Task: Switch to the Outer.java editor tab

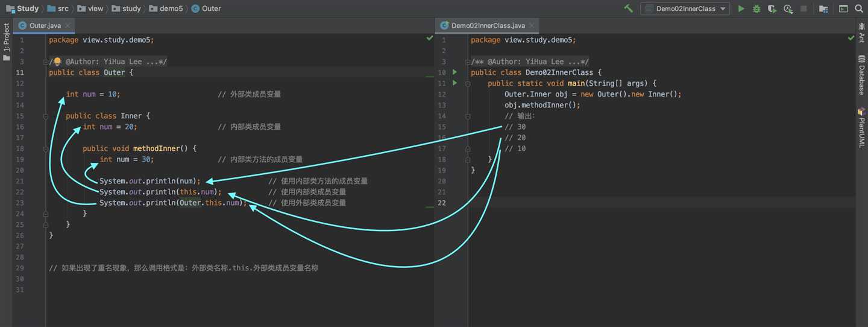Action: [45, 25]
